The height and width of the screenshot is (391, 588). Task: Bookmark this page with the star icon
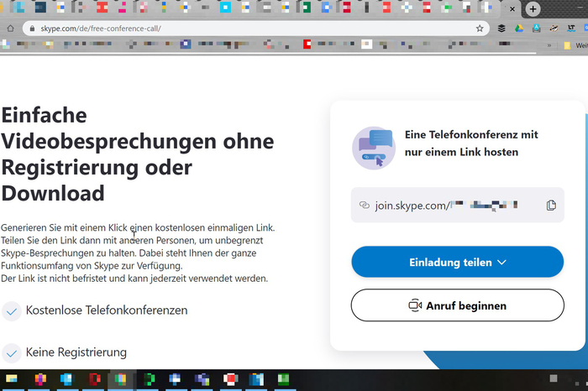pyautogui.click(x=480, y=29)
